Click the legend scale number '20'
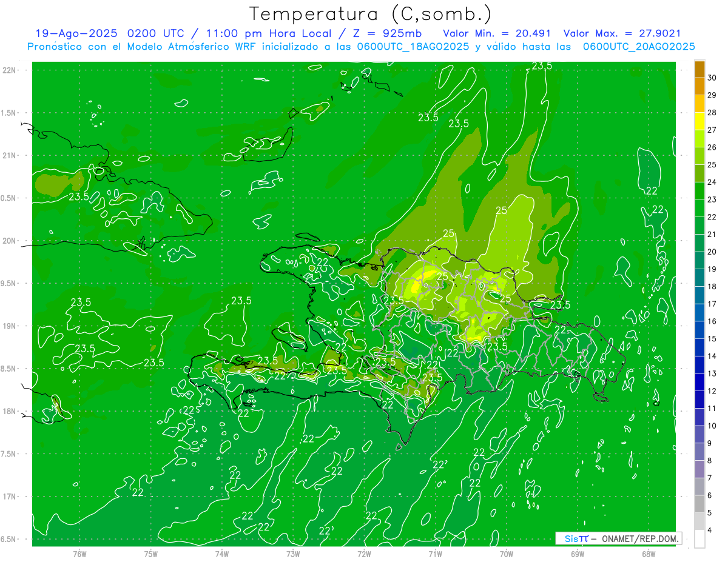This screenshot has height=562, width=728. (712, 252)
